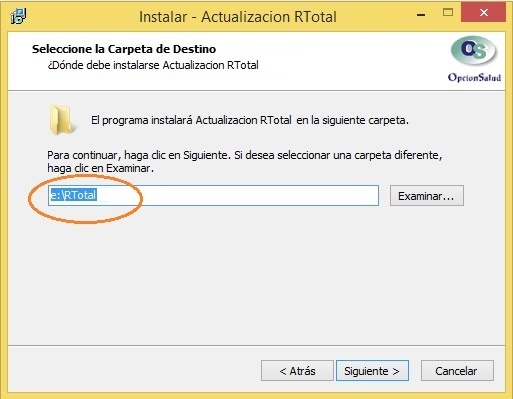Image resolution: width=513 pixels, height=399 pixels.
Task: Click the OpcionSalud brand text under logo
Action: pyautogui.click(x=474, y=78)
